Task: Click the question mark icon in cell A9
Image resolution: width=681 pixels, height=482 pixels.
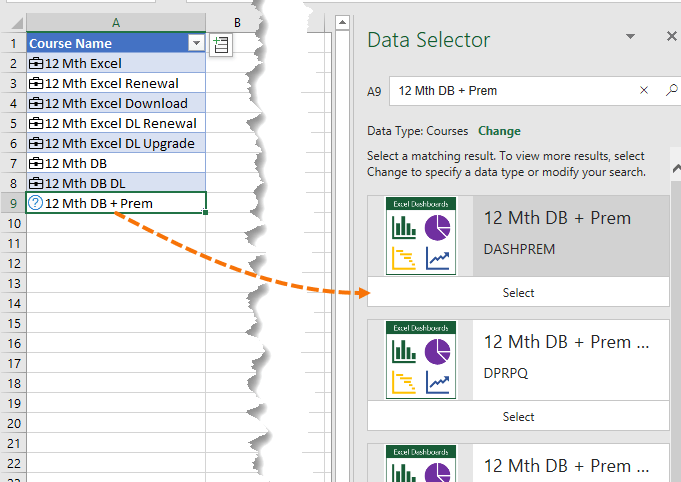Action: [x=35, y=203]
